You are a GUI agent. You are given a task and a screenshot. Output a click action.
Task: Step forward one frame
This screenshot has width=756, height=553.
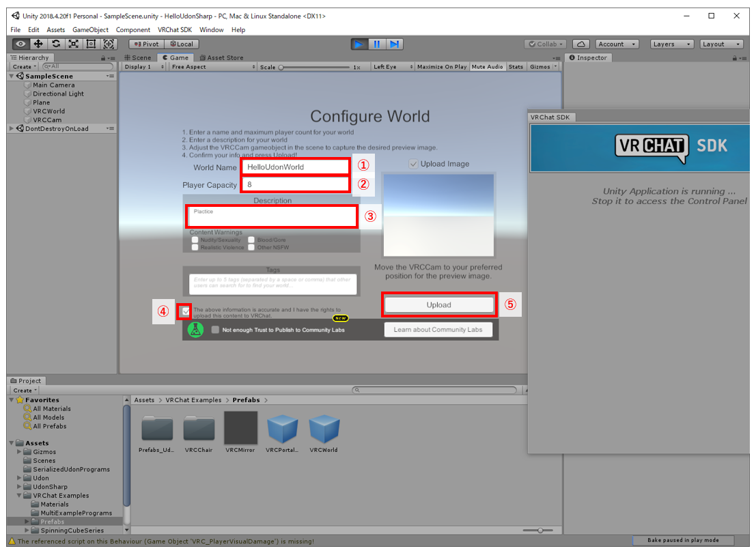395,44
